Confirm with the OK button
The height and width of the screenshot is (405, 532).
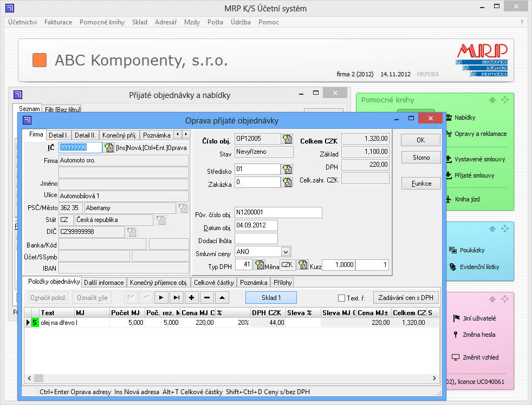click(x=421, y=140)
